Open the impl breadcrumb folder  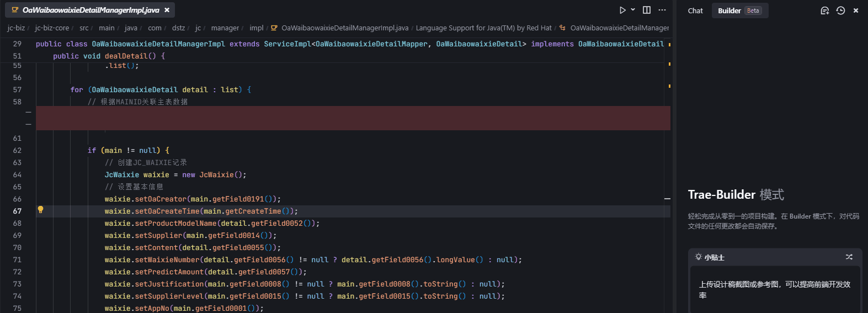[256, 28]
